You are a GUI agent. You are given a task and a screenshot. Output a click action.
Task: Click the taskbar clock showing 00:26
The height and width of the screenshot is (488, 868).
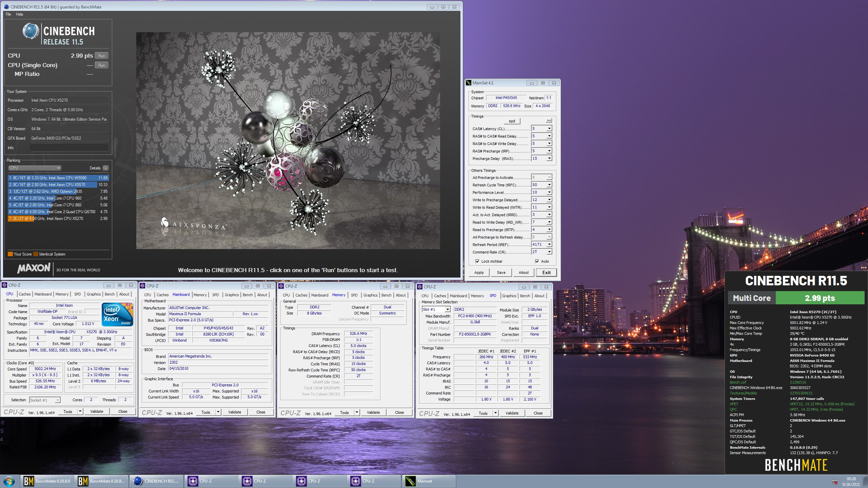[x=851, y=479]
